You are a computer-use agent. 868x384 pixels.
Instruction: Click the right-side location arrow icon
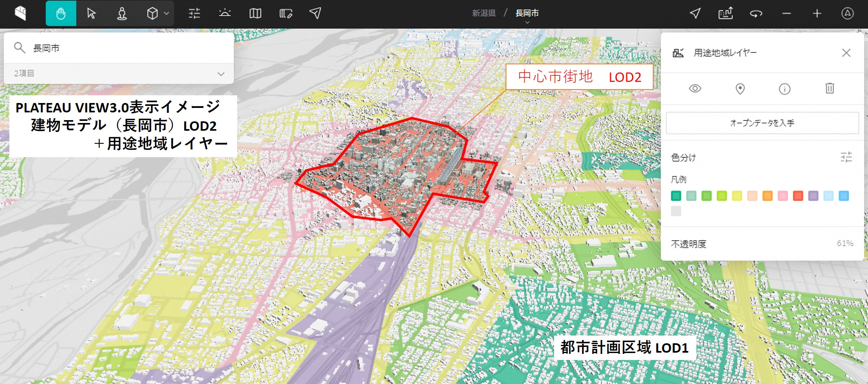click(695, 13)
